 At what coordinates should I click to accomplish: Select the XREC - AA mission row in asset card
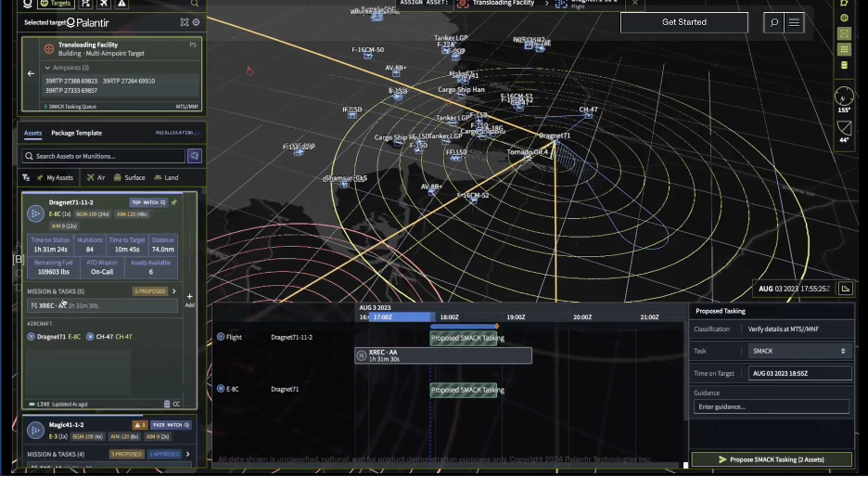tap(102, 306)
